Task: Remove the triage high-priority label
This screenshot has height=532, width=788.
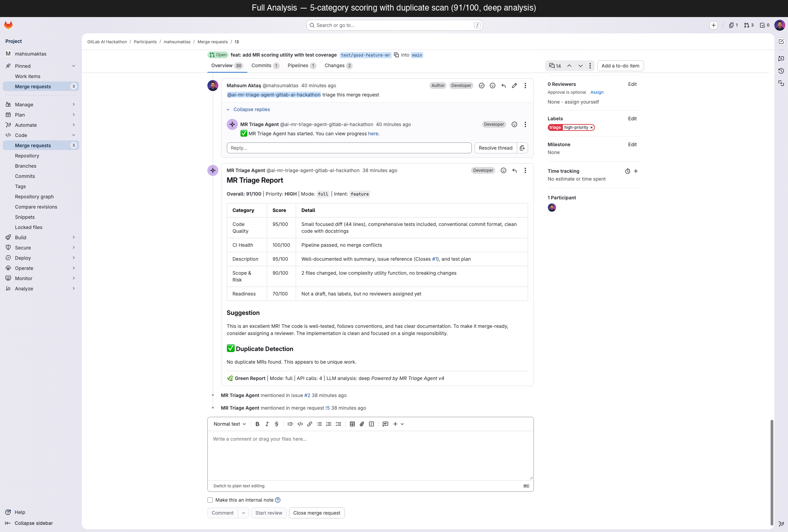Action: [x=592, y=127]
